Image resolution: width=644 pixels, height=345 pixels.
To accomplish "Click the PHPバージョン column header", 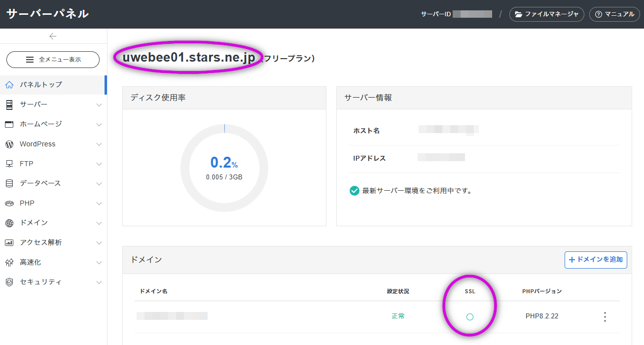I will [x=542, y=291].
